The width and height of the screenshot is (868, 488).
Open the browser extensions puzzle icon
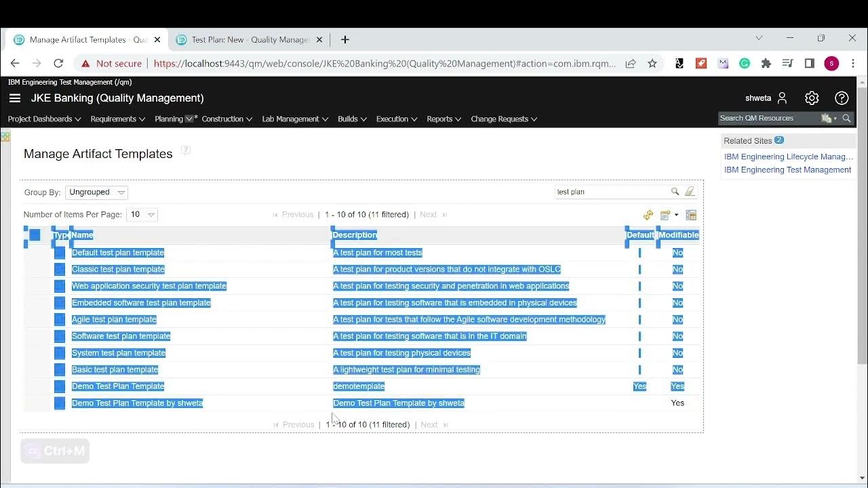pyautogui.click(x=766, y=63)
